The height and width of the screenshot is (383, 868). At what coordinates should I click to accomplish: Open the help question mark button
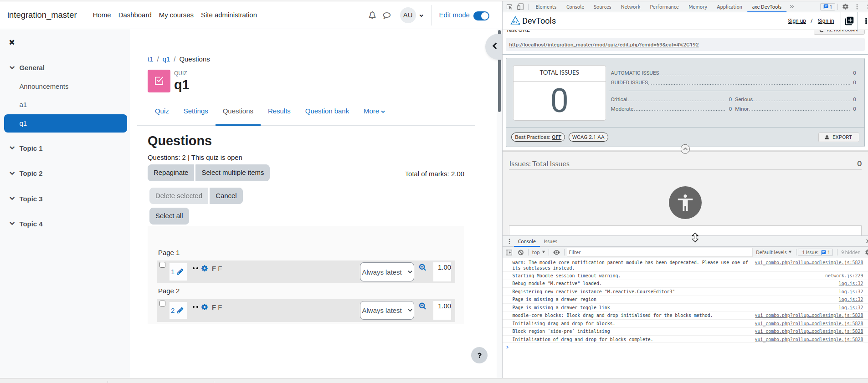click(x=479, y=355)
